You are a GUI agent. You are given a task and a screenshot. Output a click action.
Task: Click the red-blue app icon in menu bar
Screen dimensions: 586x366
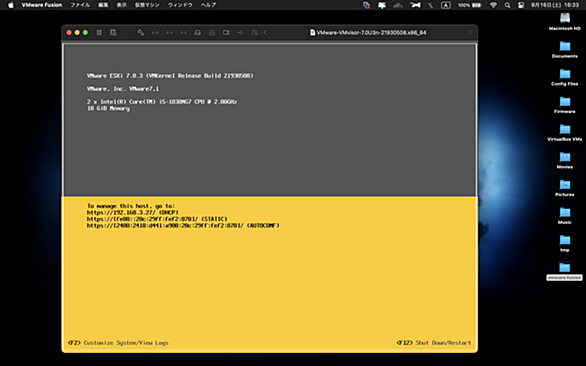pyautogui.click(x=366, y=5)
